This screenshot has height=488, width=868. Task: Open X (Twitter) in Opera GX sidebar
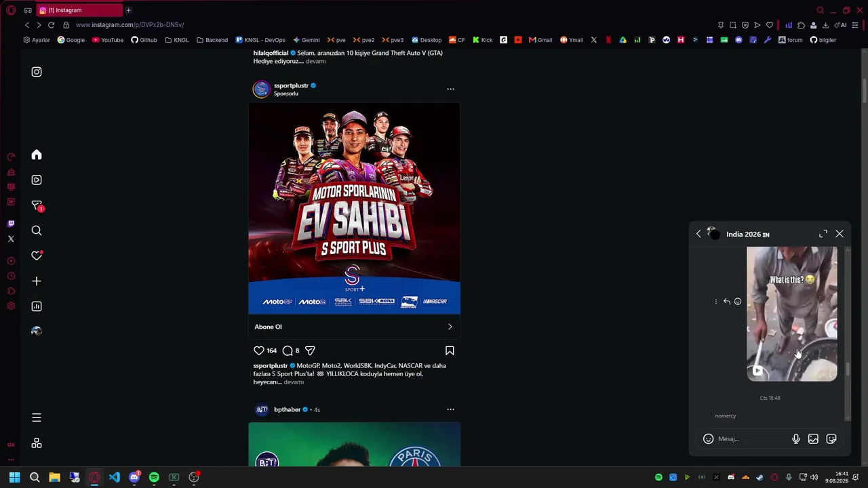pos(11,239)
